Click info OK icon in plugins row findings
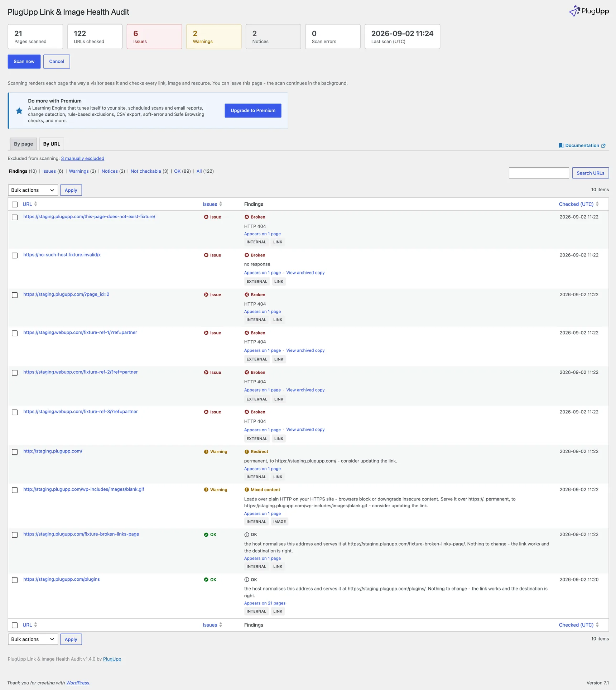 (247, 580)
